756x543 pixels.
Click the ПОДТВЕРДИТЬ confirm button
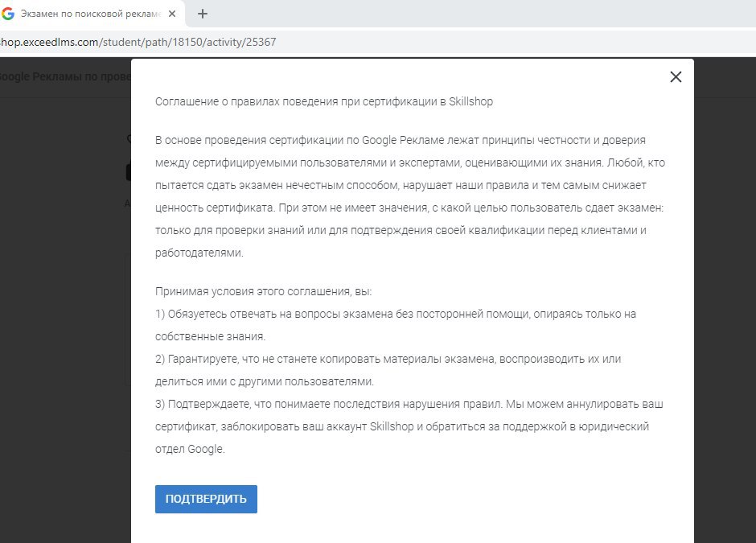coord(206,499)
